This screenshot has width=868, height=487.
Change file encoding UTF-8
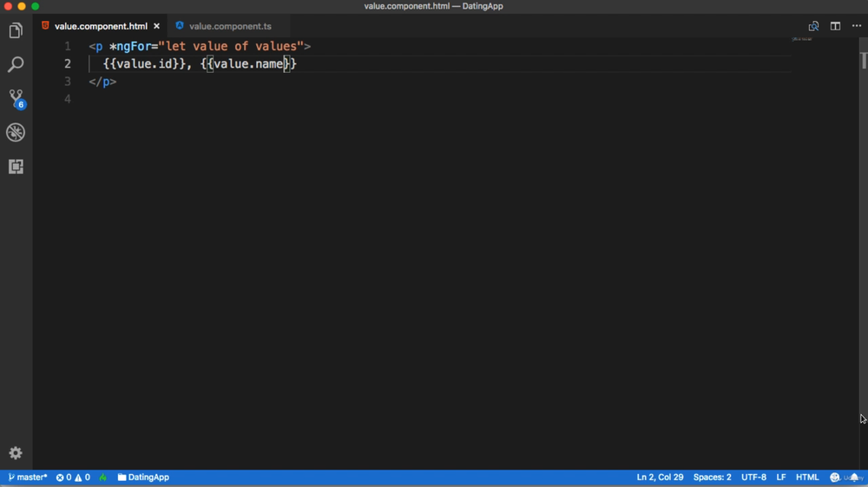pos(753,477)
